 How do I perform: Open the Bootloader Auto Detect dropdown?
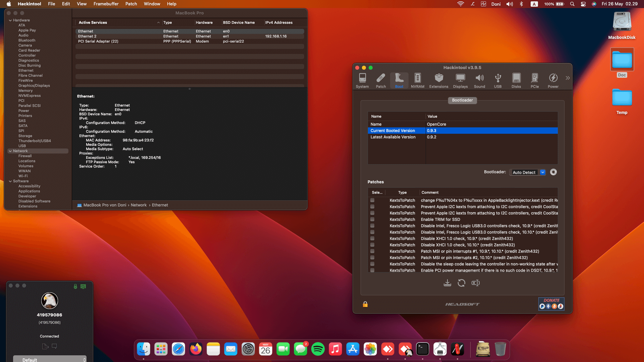[528, 172]
